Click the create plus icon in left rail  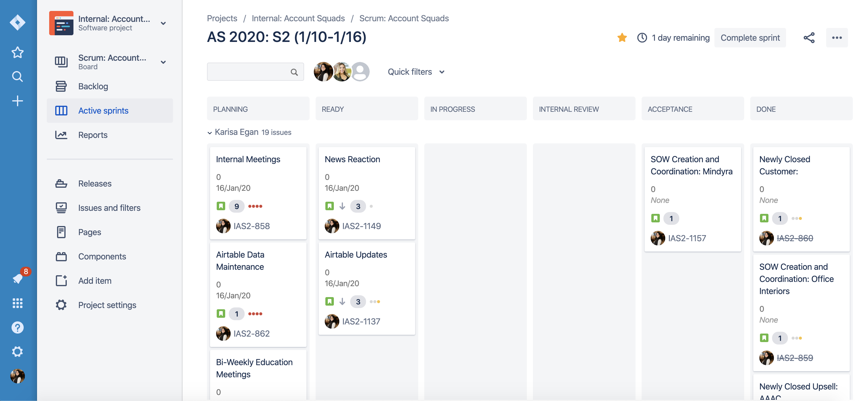(x=18, y=101)
